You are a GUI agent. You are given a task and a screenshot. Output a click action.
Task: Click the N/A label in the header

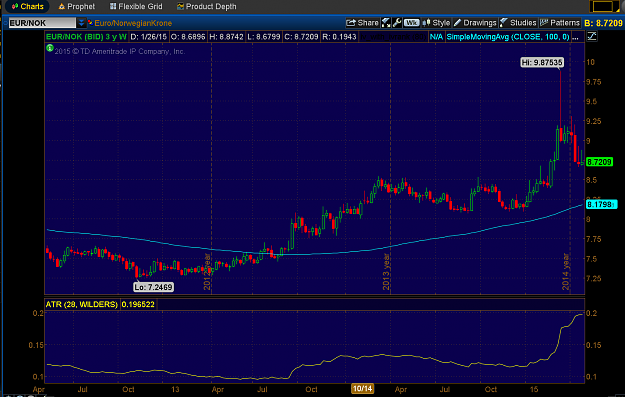pyautogui.click(x=436, y=37)
